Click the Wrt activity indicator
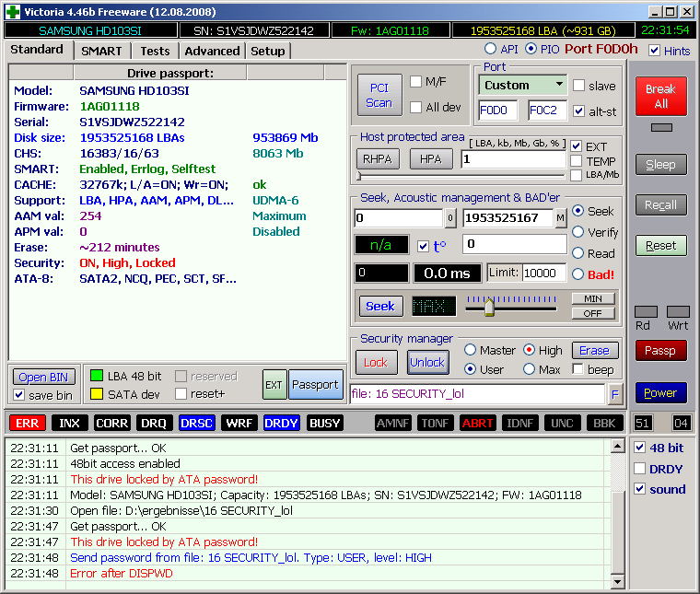Screen dimensions: 700x594 pyautogui.click(x=678, y=311)
